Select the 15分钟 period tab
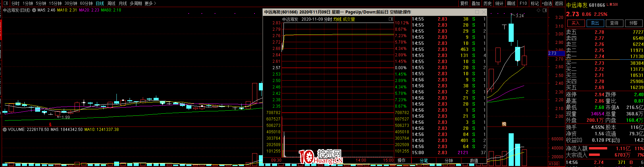 pos(55,3)
